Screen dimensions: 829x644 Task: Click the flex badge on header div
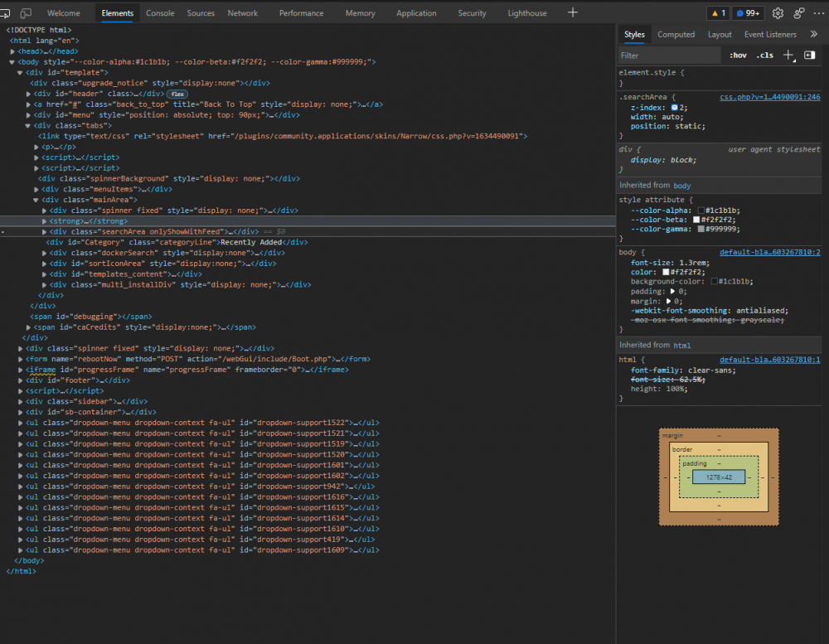(x=177, y=94)
